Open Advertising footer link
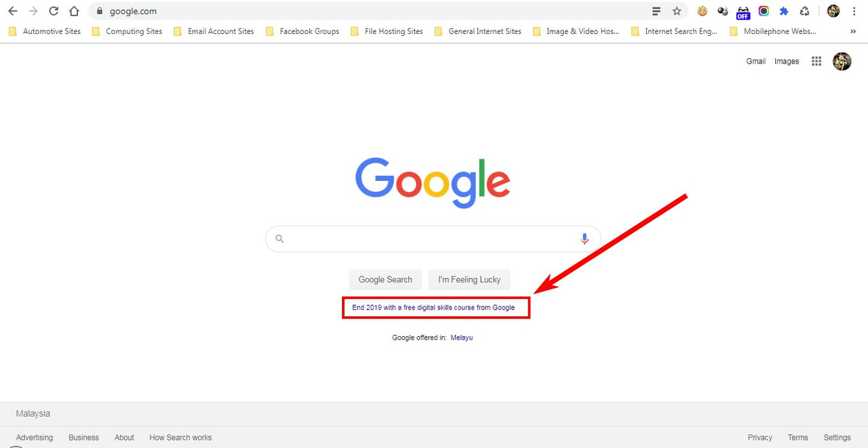Screen dimensions: 868x448 coord(35,437)
